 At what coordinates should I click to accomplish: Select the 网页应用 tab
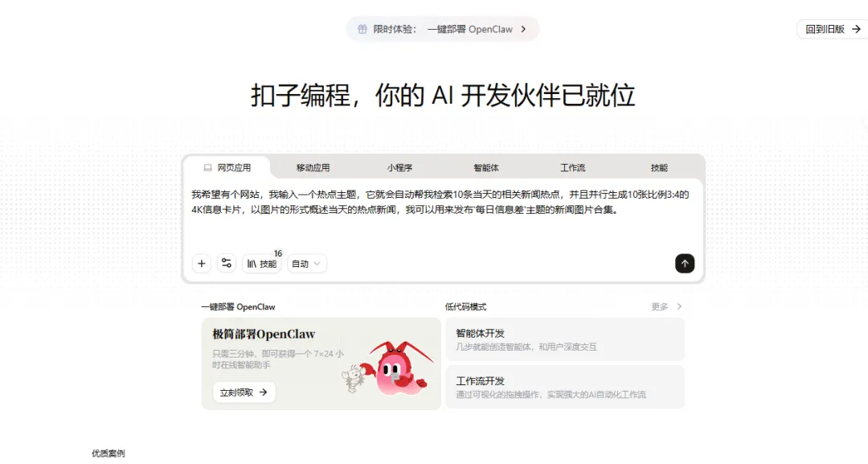(x=227, y=167)
